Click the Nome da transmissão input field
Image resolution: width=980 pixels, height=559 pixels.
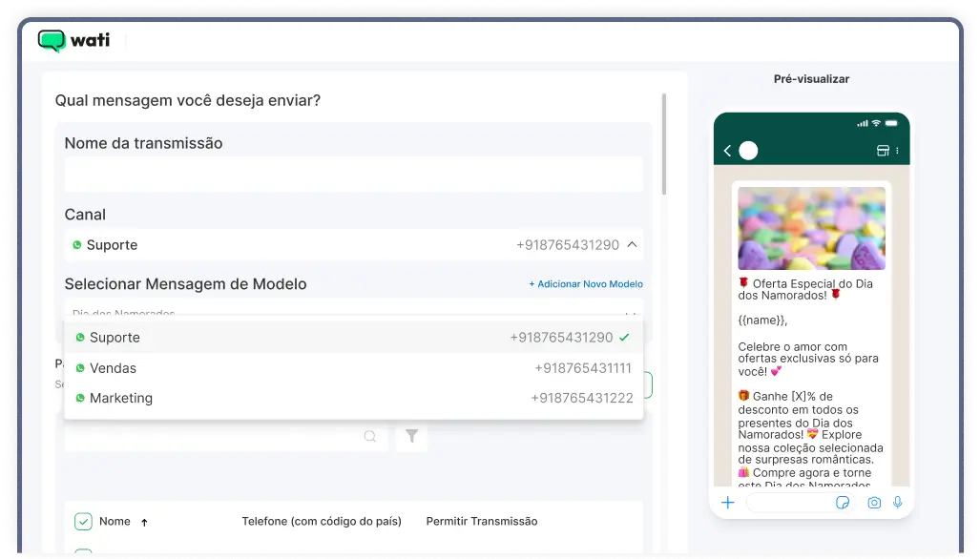pos(353,174)
